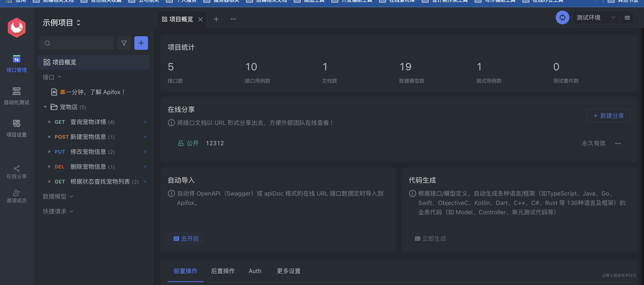Focus the sidebar search input field
The image size is (644, 285).
pyautogui.click(x=77, y=43)
